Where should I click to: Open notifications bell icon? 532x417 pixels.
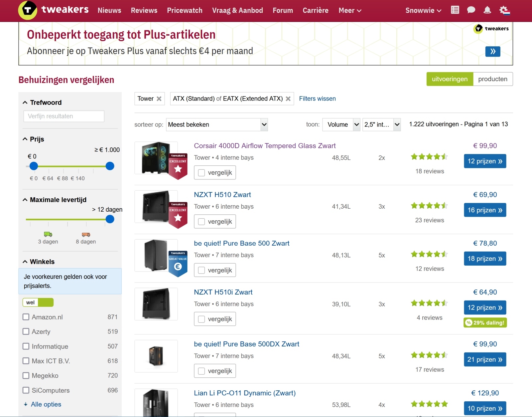point(487,10)
